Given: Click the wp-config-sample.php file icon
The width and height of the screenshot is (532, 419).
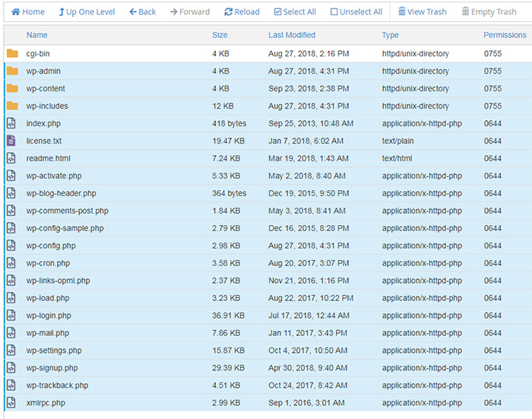Looking at the screenshot, I should tap(11, 228).
